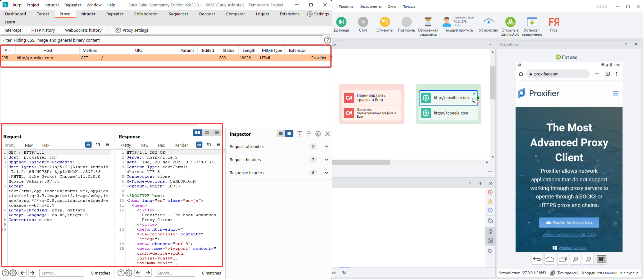Toggle non-printable chars in Response panel
Viewport: 644px width, 280px height.
point(209,145)
